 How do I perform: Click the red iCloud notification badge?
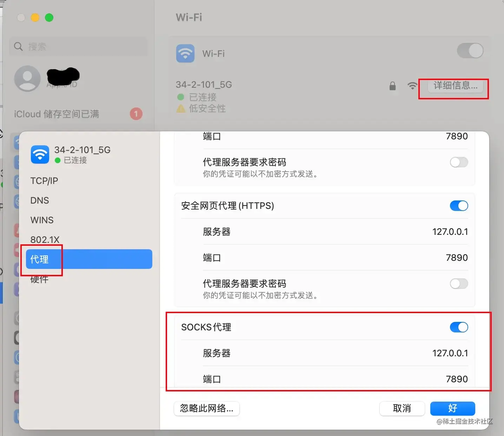(x=136, y=114)
